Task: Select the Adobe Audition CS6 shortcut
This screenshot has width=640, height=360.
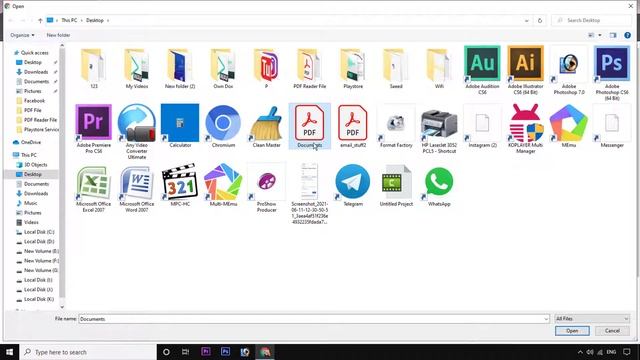Action: 482,70
